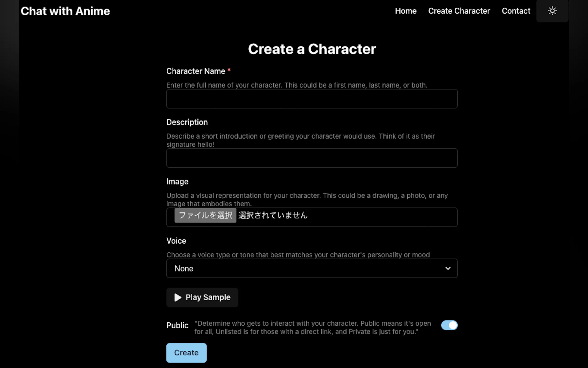The image size is (588, 368).
Task: Click into the Description text field
Action: coord(312,158)
